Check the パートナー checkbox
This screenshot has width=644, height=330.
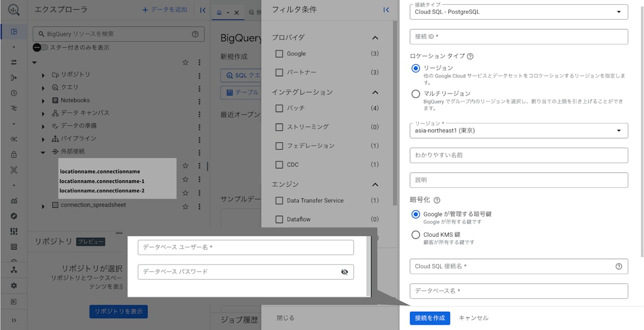coord(279,72)
